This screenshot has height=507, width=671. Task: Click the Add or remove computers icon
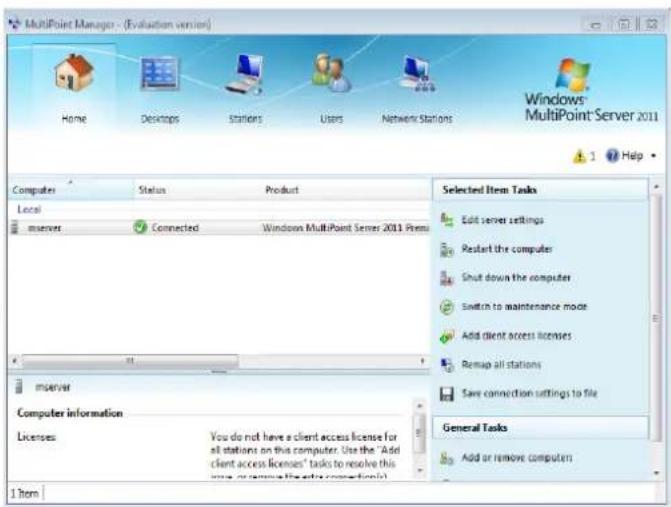447,458
